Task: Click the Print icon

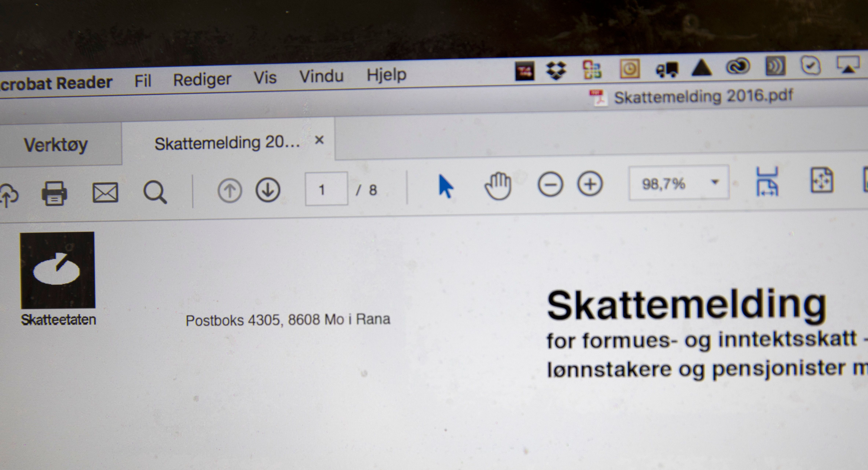Action: 54,193
